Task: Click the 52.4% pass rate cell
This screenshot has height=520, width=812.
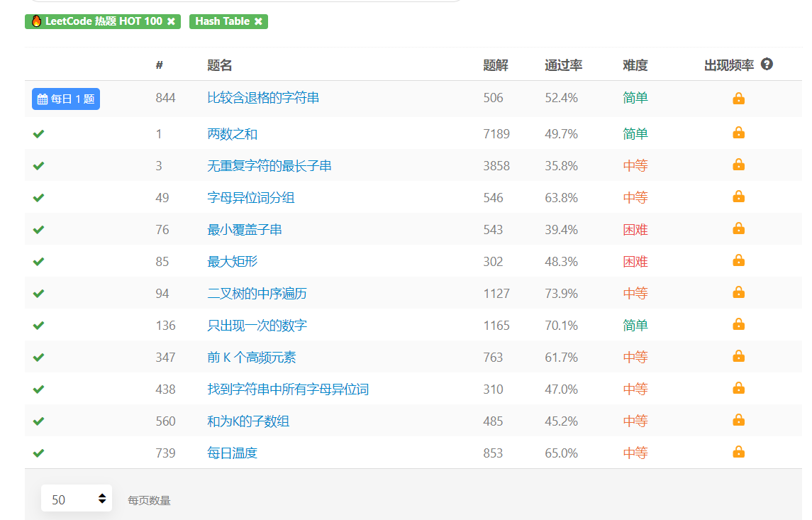Action: (562, 98)
